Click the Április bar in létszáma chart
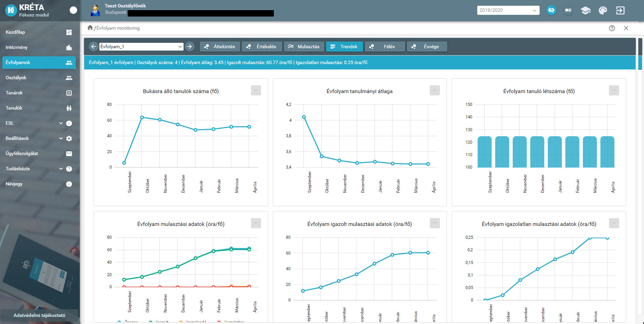Image resolution: width=644 pixels, height=324 pixels. 607,152
